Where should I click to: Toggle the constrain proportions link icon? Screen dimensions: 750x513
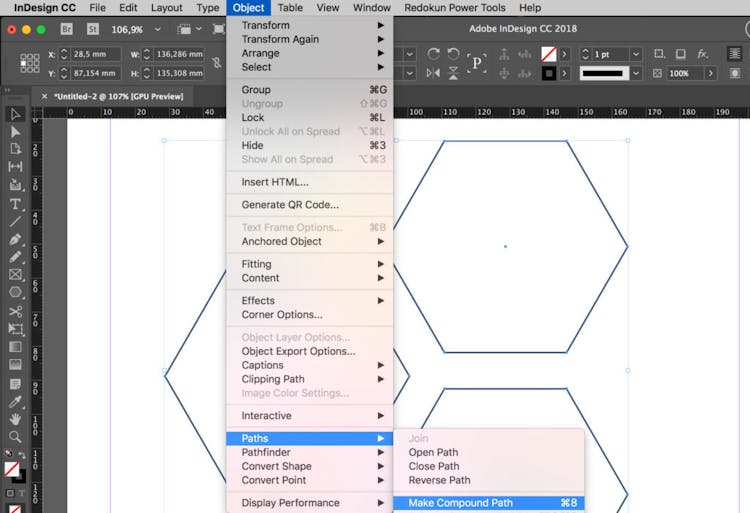click(x=217, y=63)
